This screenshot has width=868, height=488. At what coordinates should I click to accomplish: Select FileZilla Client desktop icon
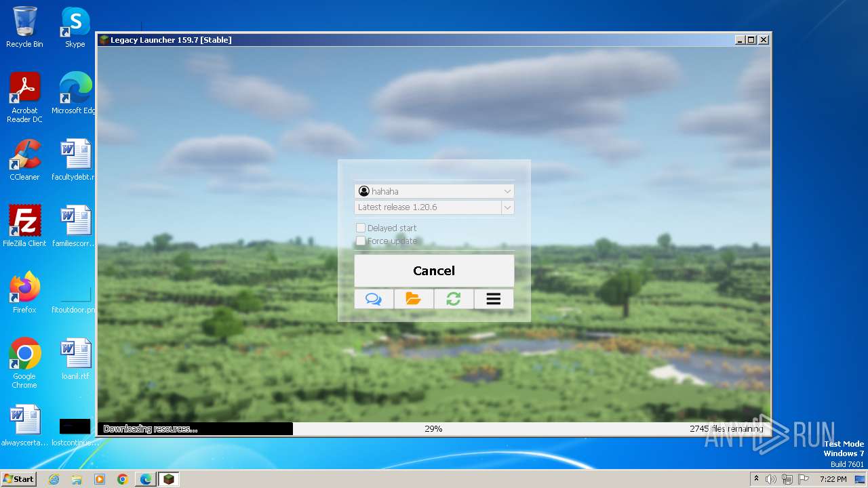tap(24, 226)
